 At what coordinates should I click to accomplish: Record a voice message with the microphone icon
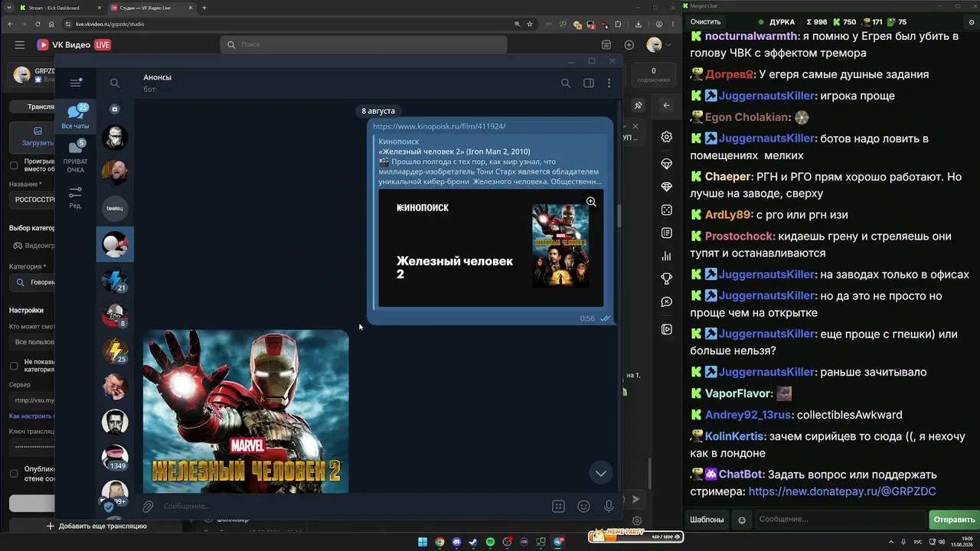coord(609,506)
